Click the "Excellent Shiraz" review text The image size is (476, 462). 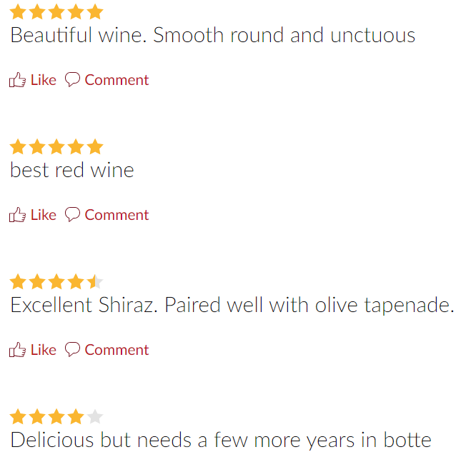tap(232, 305)
